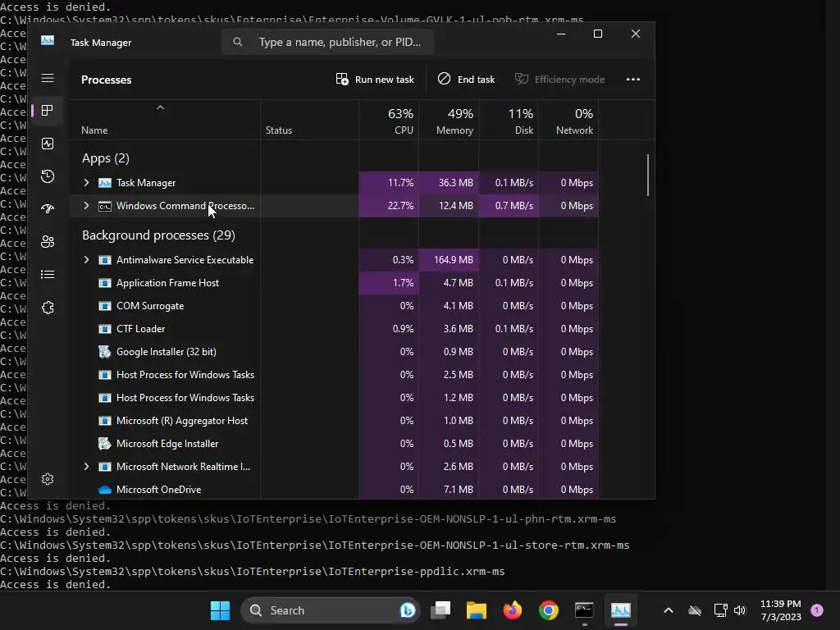Sort by Network column header
Screen dimensions: 840x630
[569, 121]
